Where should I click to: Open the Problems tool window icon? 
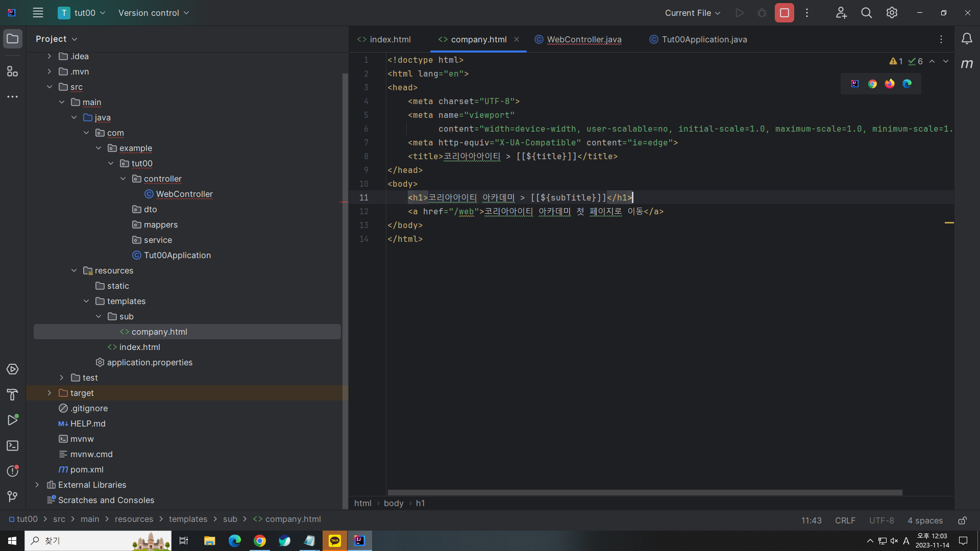12,471
